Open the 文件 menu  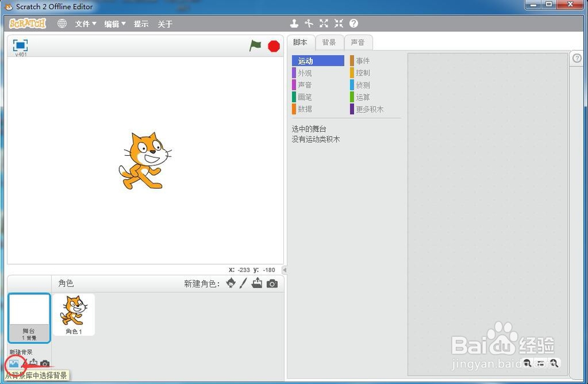point(84,24)
